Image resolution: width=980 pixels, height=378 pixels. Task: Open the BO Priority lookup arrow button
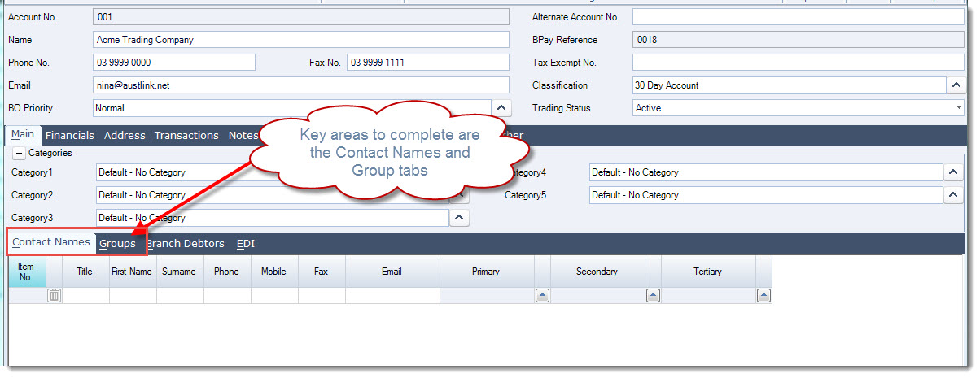click(x=502, y=108)
